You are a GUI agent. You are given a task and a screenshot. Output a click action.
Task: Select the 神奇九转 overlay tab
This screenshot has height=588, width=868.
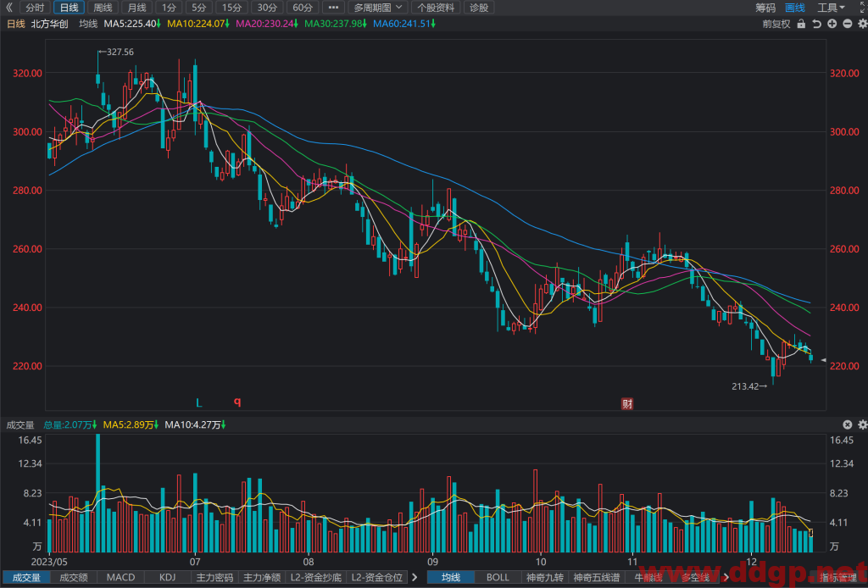point(545,577)
